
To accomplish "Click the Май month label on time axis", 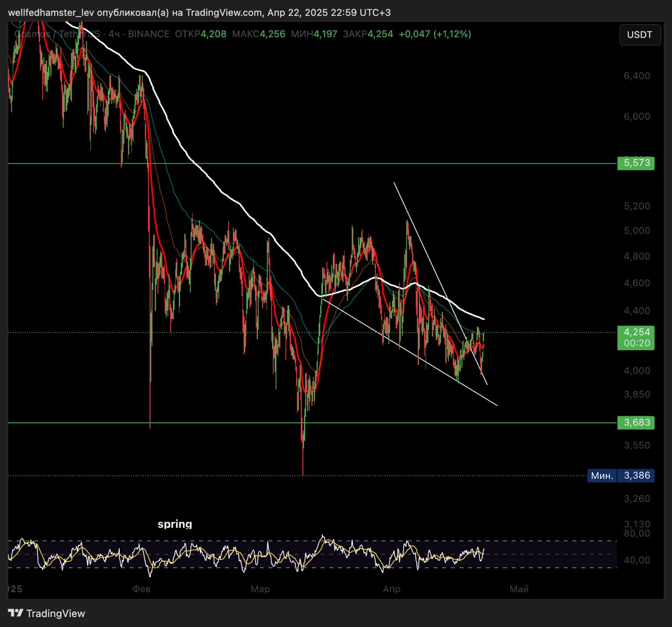I will (519, 589).
